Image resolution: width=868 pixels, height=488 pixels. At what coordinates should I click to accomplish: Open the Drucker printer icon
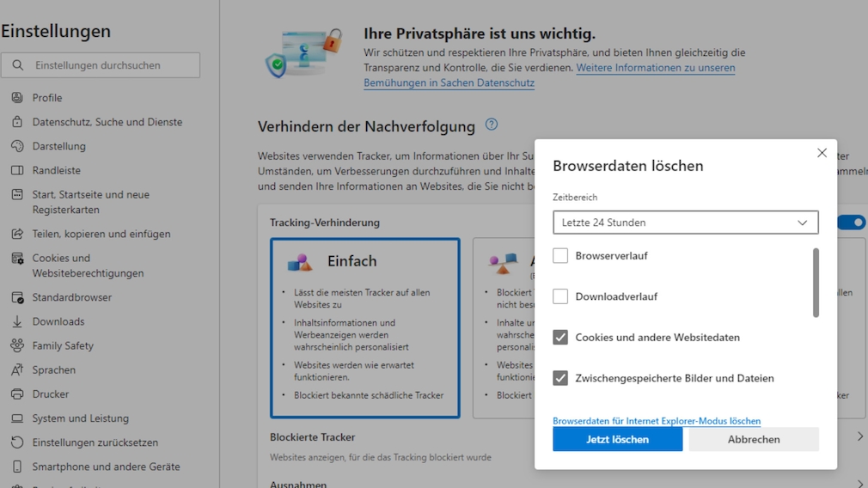click(17, 394)
